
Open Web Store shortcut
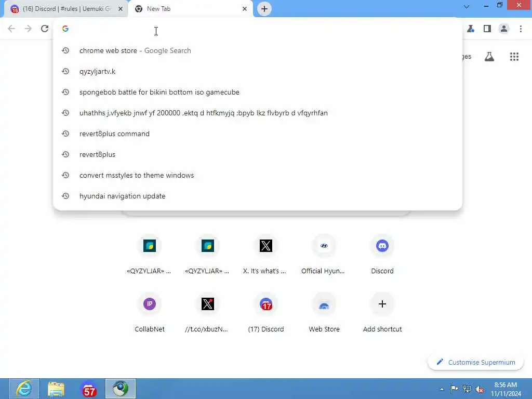point(324,312)
